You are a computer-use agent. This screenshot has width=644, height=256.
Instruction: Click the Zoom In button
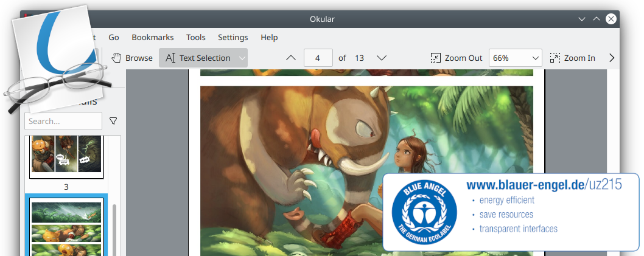(x=573, y=58)
